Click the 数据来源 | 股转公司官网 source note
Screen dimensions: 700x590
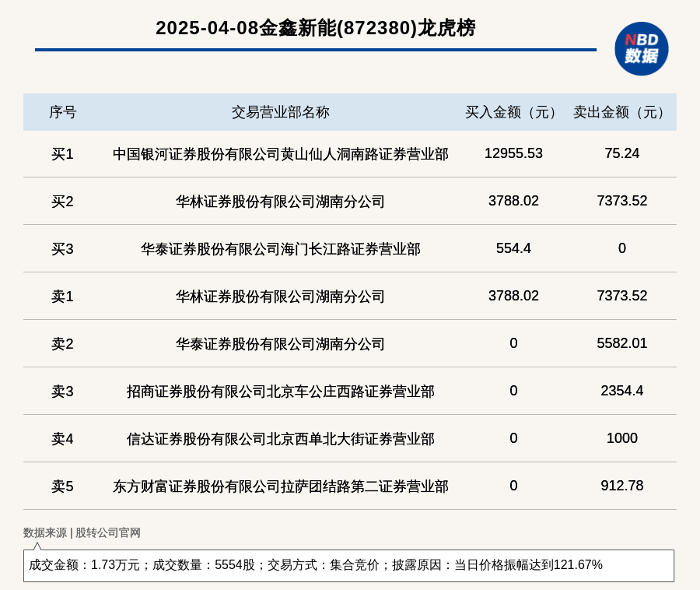pos(82,532)
